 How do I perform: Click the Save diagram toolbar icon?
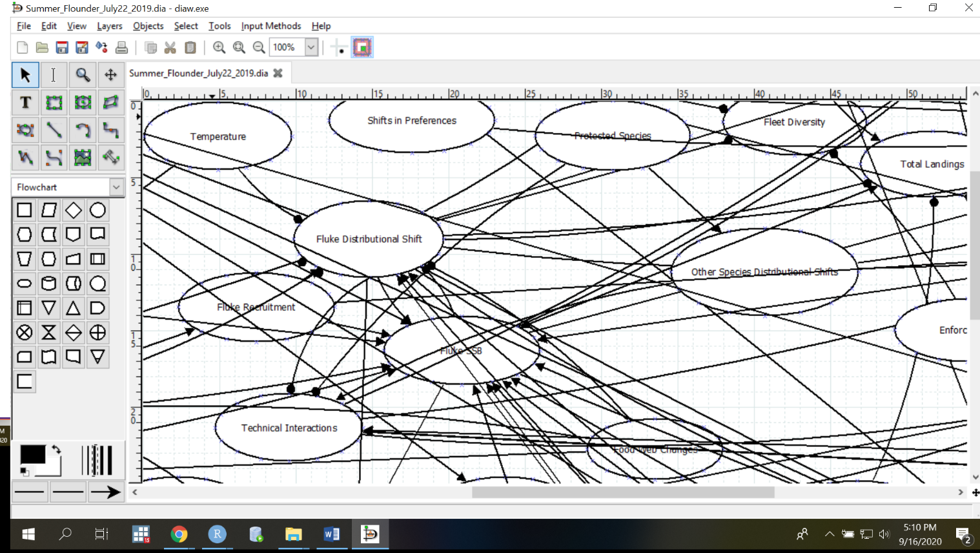click(x=62, y=47)
